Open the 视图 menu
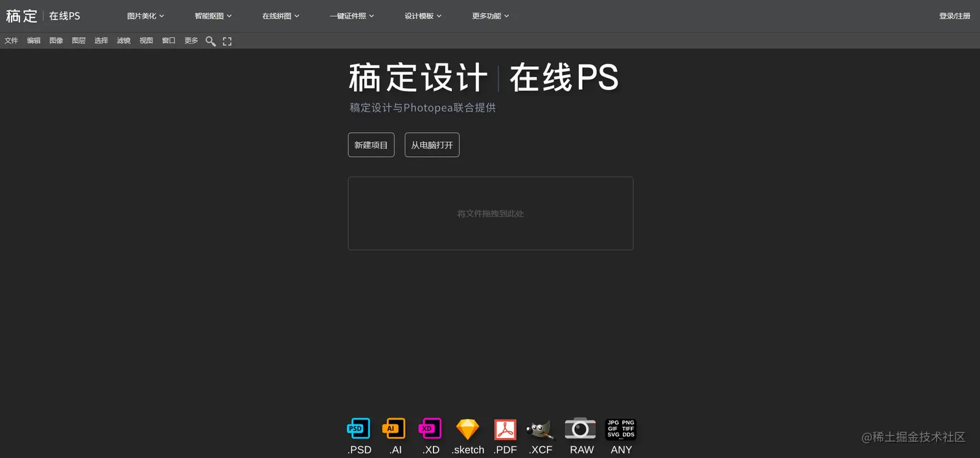 pyautogui.click(x=146, y=40)
